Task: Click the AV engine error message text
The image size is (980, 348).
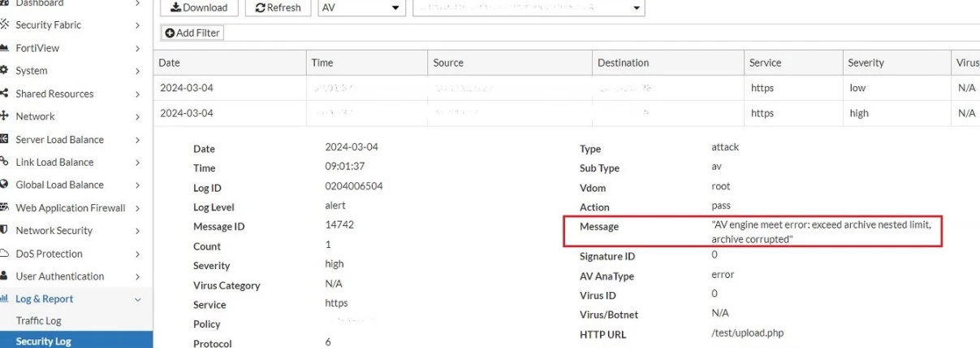Action: (x=820, y=232)
